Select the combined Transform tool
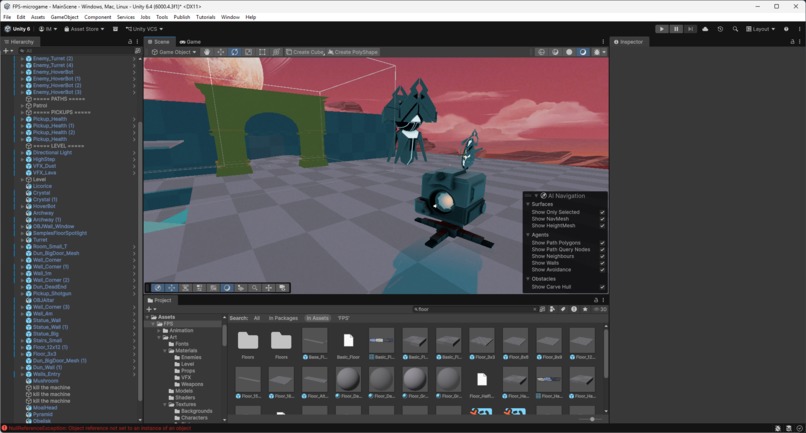This screenshot has height=433, width=806. coord(276,52)
